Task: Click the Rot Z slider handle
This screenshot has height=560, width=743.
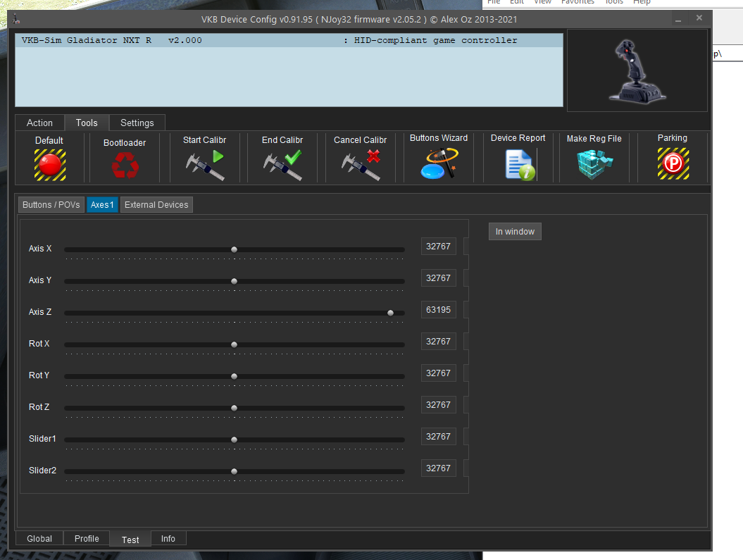Action: pos(234,408)
